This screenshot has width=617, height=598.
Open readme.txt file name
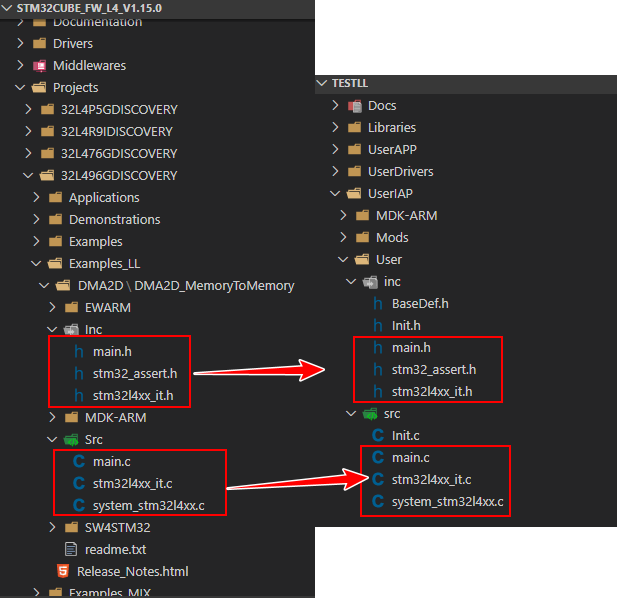[116, 549]
